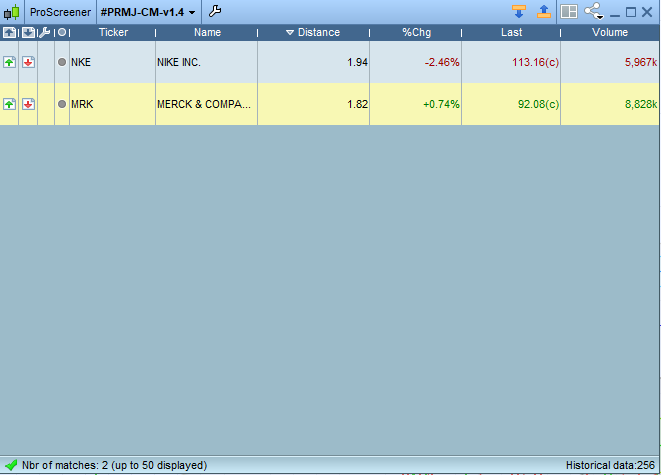Click green checkmark status icon
The height and width of the screenshot is (475, 661).
11,465
